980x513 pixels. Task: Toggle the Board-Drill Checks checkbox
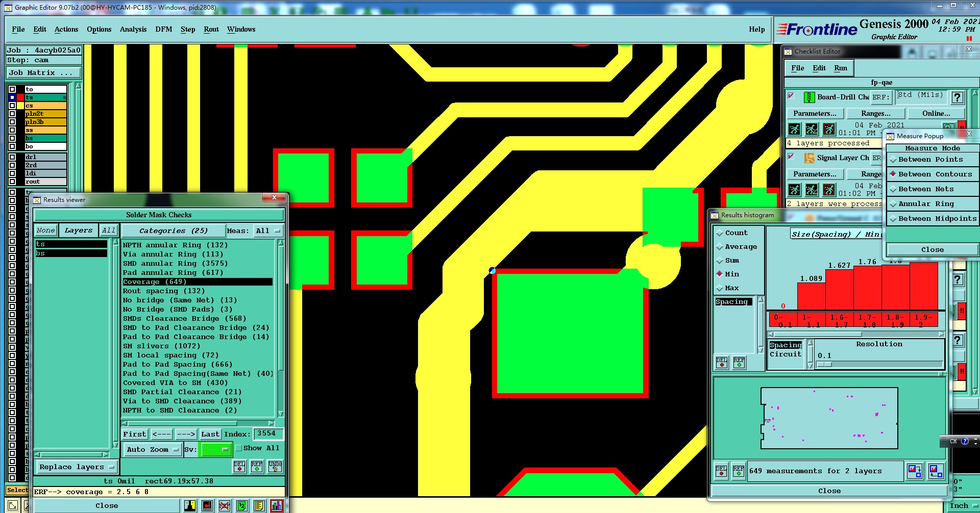click(791, 95)
